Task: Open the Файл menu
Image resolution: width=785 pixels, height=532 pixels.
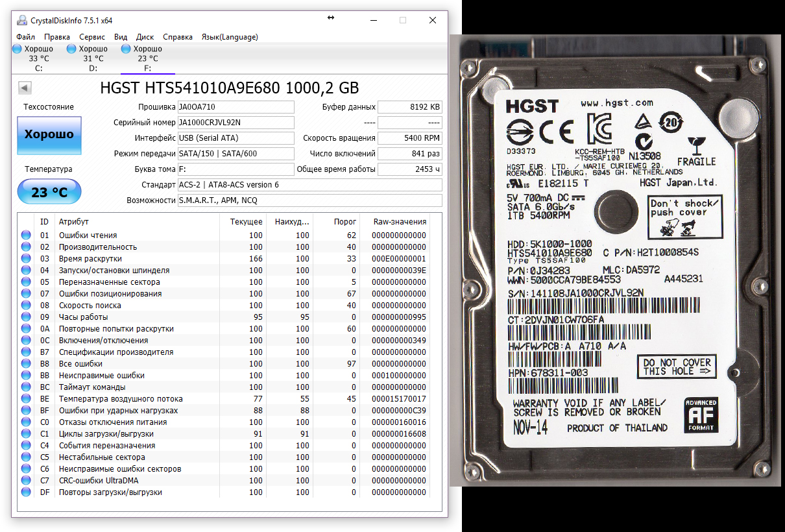Action: (26, 37)
